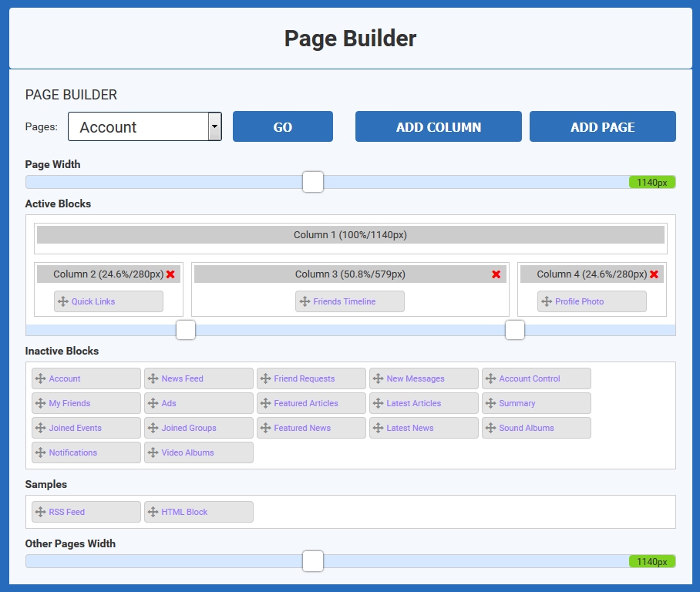Click the red X on Column 2

[170, 274]
